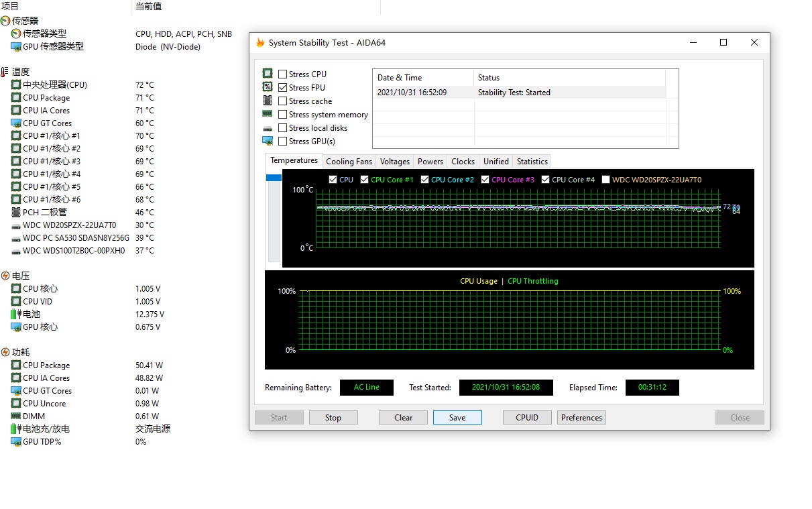Click the Stress cache chip icon

pyautogui.click(x=268, y=100)
